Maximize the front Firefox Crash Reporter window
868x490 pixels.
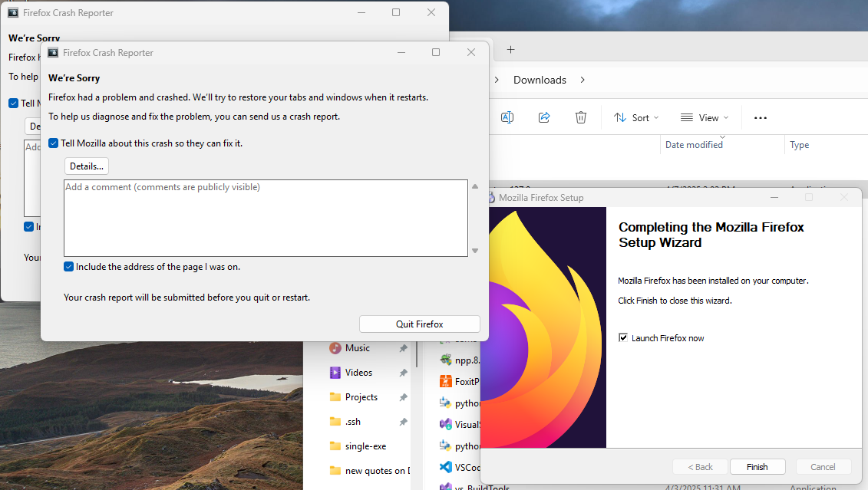436,53
